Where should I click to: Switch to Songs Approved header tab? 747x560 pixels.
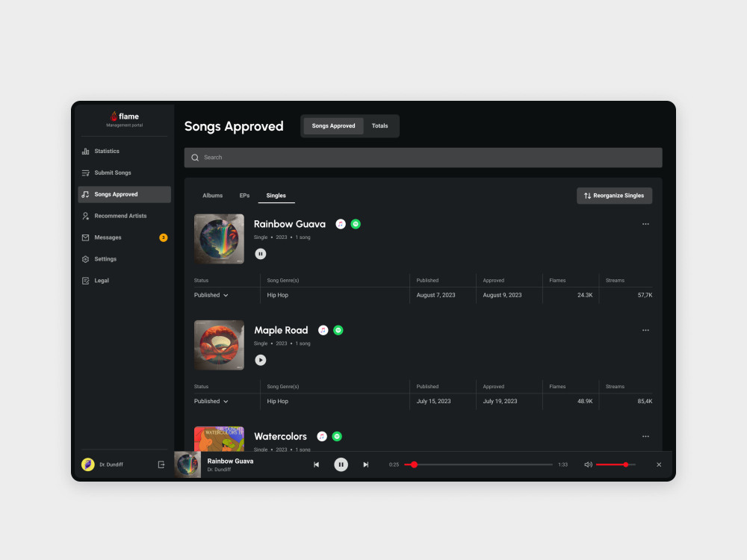333,125
